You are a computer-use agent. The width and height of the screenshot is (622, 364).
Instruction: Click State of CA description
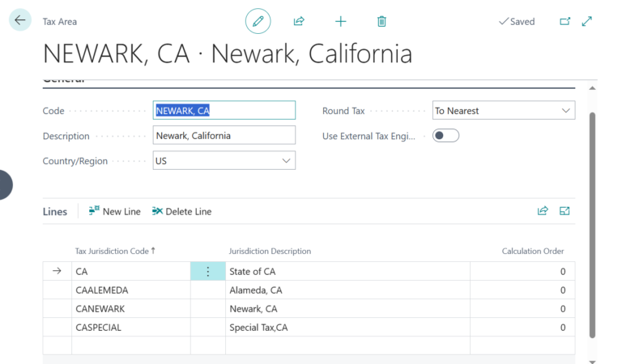[347, 271]
